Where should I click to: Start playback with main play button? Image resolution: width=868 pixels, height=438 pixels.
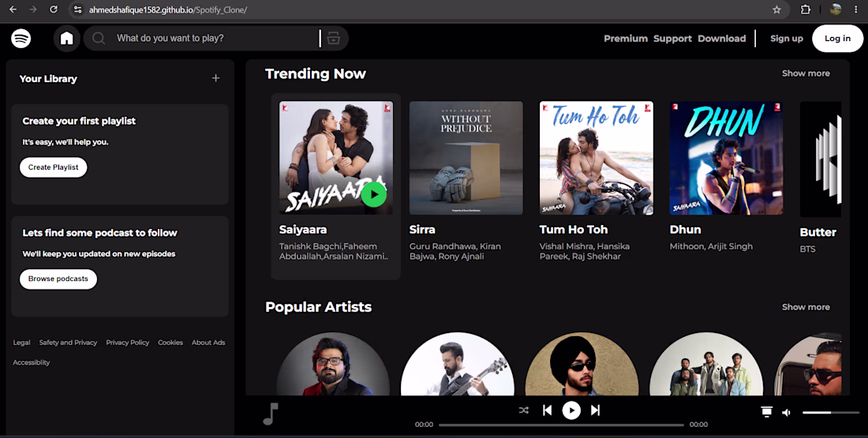tap(571, 410)
